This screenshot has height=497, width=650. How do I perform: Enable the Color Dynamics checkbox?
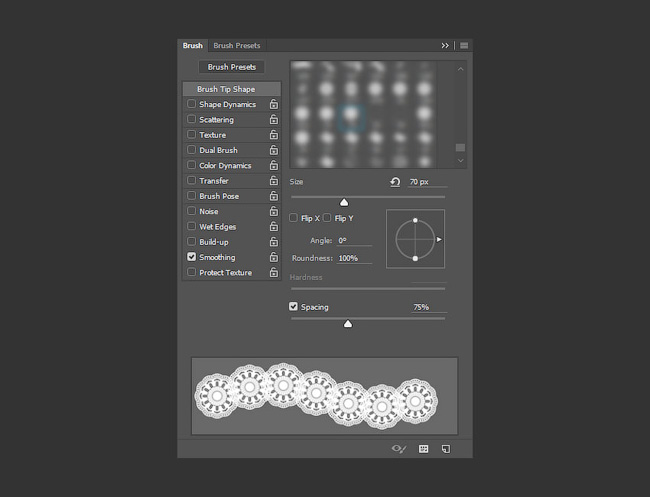(x=191, y=165)
